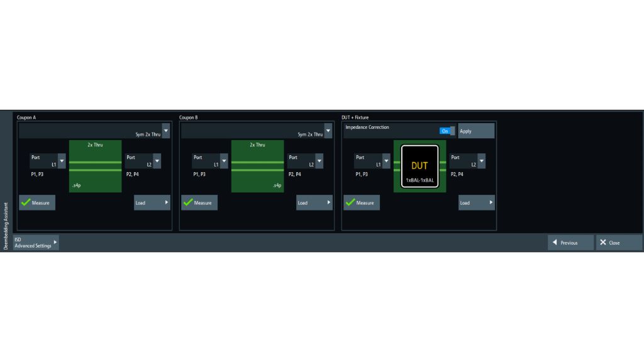
Task: Click the DUT 1xBAL-1xBAL diagram icon
Action: coord(419,166)
